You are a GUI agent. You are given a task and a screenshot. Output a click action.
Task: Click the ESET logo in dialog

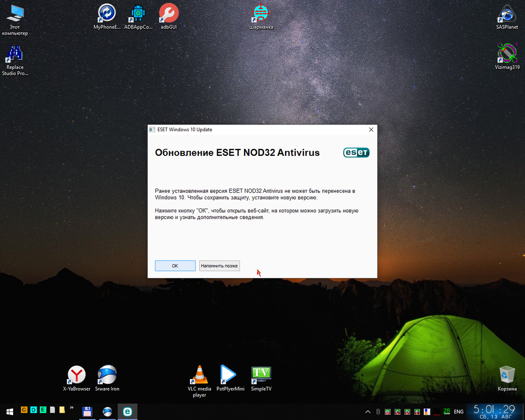(x=356, y=153)
